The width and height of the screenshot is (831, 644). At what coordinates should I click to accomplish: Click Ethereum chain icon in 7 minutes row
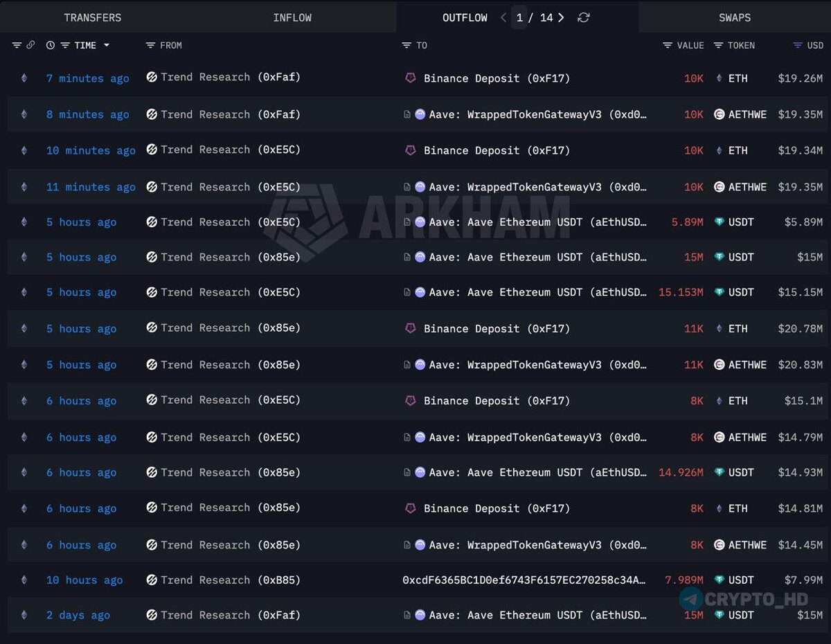point(24,78)
